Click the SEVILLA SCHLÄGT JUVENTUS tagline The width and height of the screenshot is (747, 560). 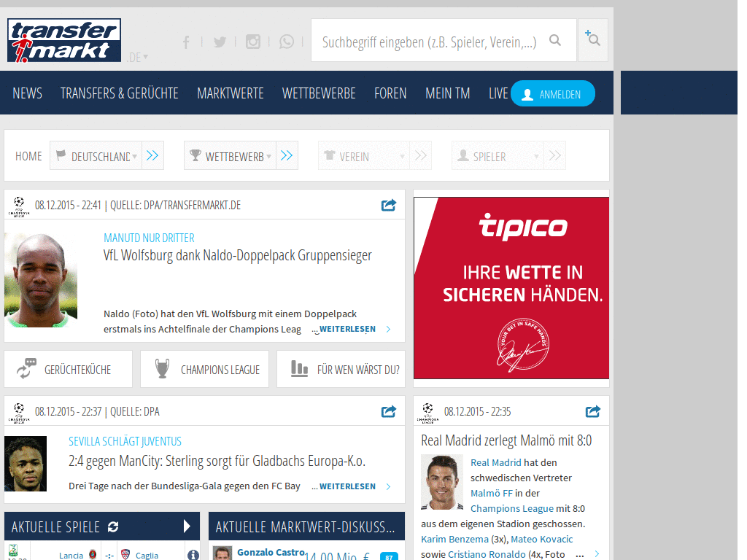[125, 441]
